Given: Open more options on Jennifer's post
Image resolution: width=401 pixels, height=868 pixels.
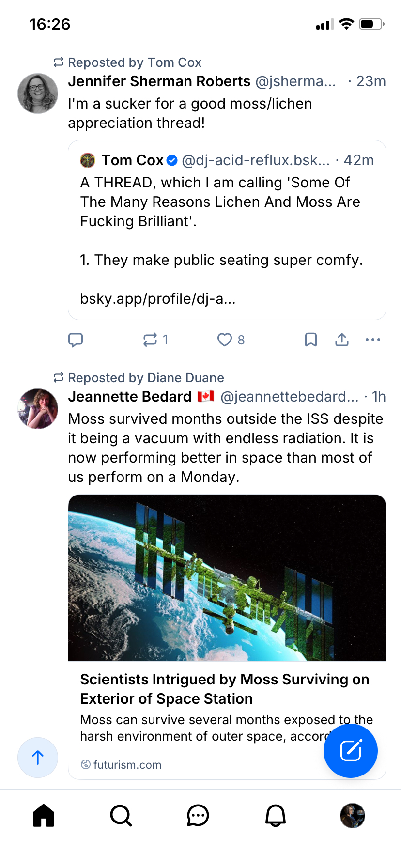Looking at the screenshot, I should point(372,340).
